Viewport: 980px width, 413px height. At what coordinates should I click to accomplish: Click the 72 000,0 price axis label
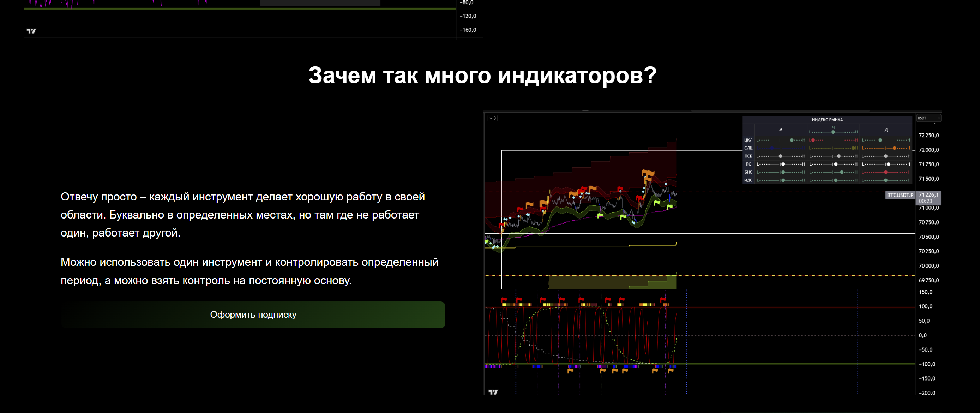pos(928,150)
